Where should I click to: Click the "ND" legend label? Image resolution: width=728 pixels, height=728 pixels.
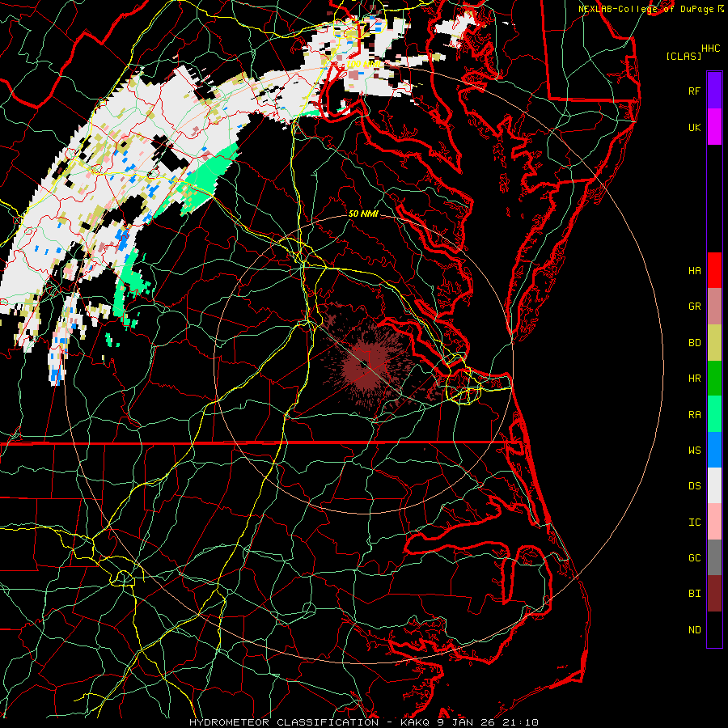click(694, 630)
